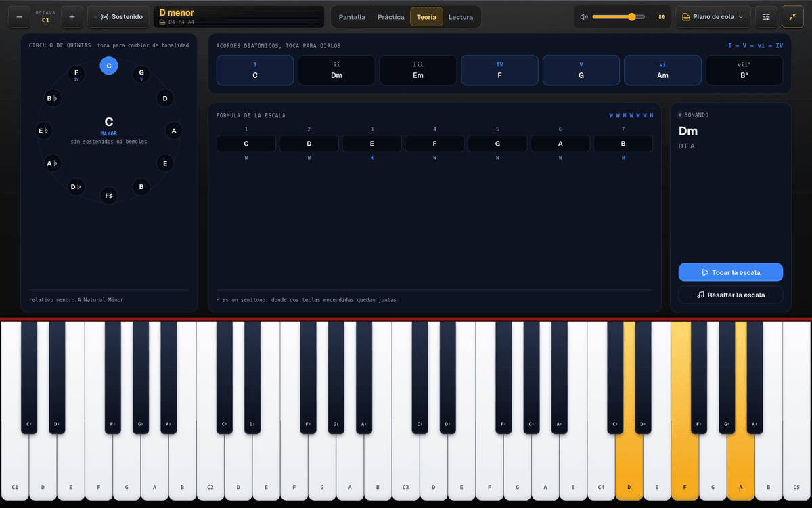Click the collapse fullscreen arrows icon
Image resolution: width=812 pixels, height=508 pixels.
[792, 17]
